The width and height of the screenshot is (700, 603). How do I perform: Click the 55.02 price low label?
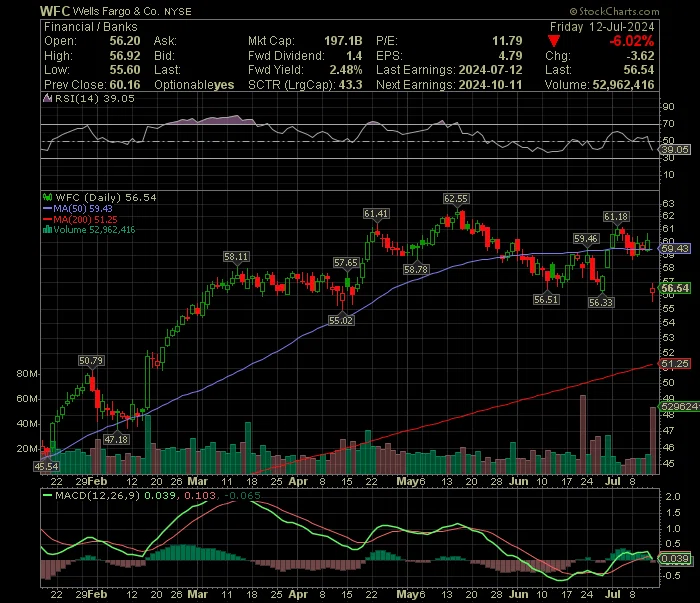click(341, 320)
